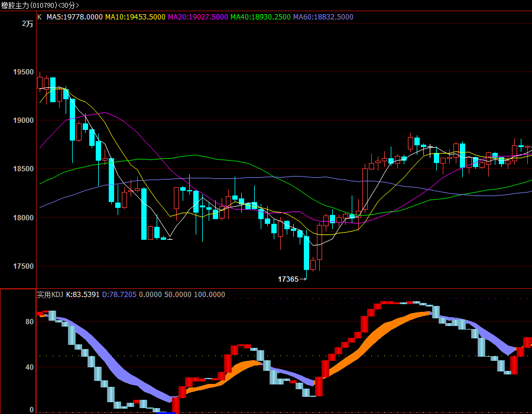Click the K:83.5391 value in KDJ panel
This screenshot has height=414, width=532.
tap(82, 295)
